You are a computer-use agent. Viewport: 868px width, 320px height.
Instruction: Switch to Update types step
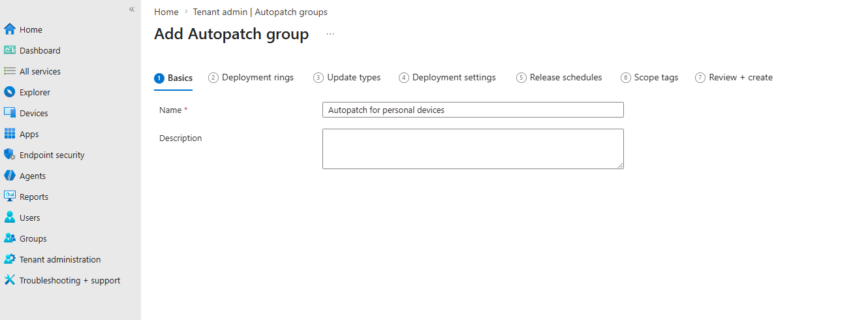(x=347, y=78)
